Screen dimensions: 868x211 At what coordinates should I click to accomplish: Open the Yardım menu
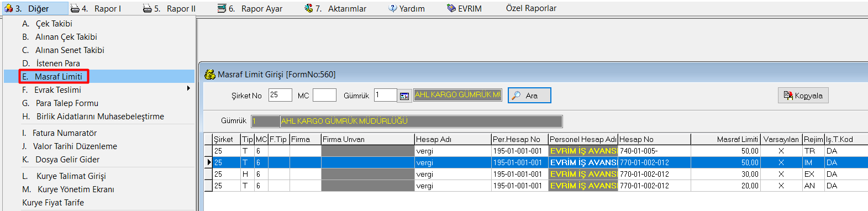point(407,8)
